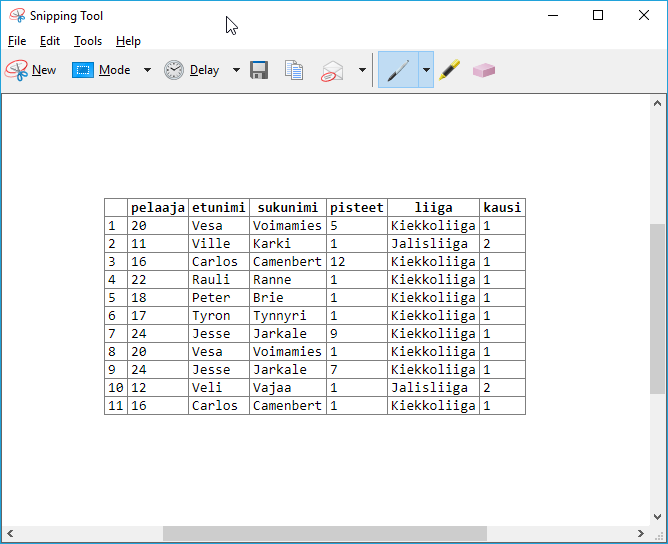Click the vertical scrollbar up arrow
The image size is (668, 544).
pyautogui.click(x=657, y=103)
